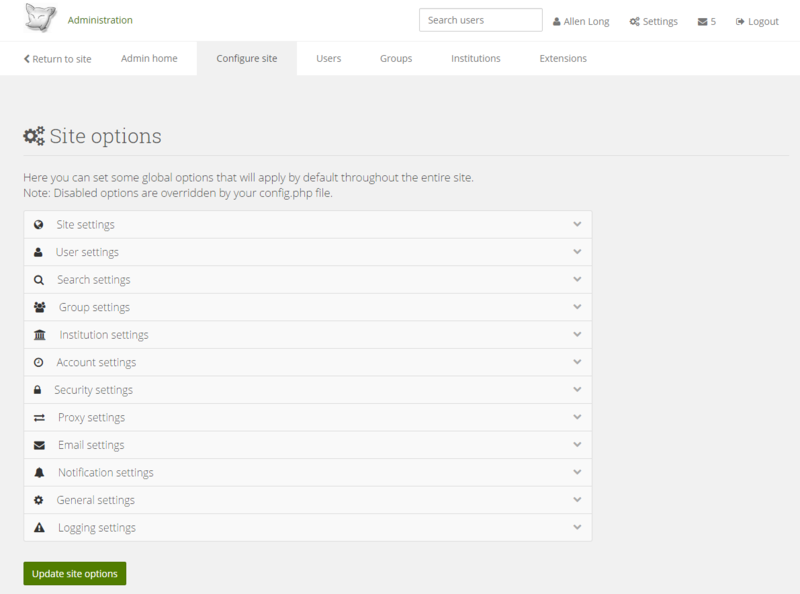The image size is (800, 594).
Task: Click the Logout link
Action: tap(757, 21)
